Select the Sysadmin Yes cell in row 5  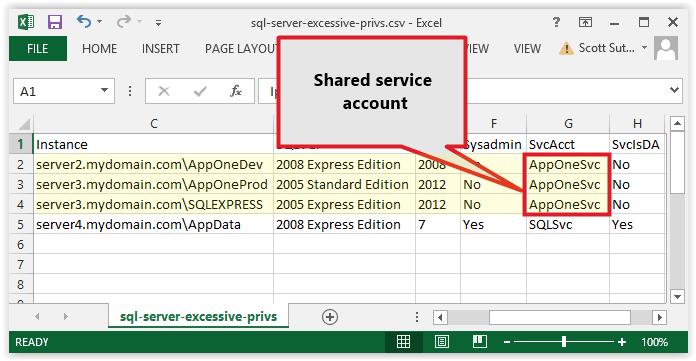(x=494, y=224)
